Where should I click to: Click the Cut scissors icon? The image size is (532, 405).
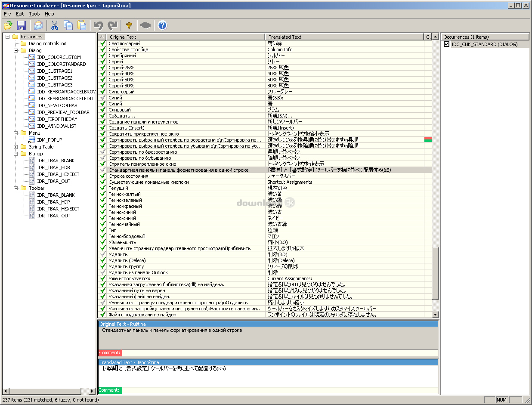55,25
